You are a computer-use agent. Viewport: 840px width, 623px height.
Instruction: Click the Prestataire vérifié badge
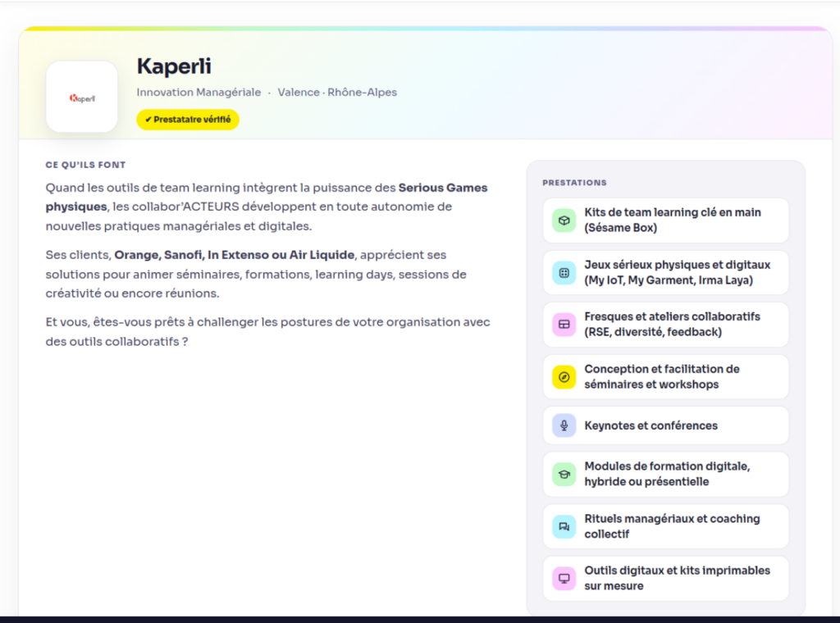point(188,120)
